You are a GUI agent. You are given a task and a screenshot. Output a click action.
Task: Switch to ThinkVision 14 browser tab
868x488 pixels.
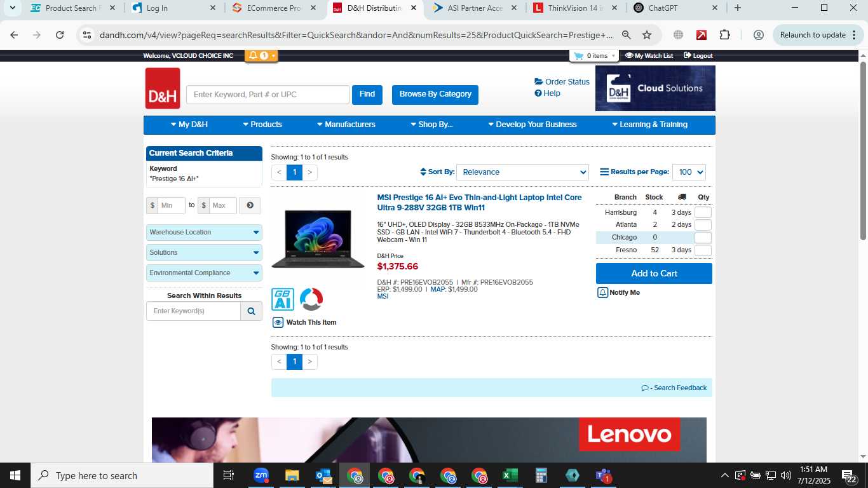coord(574,8)
